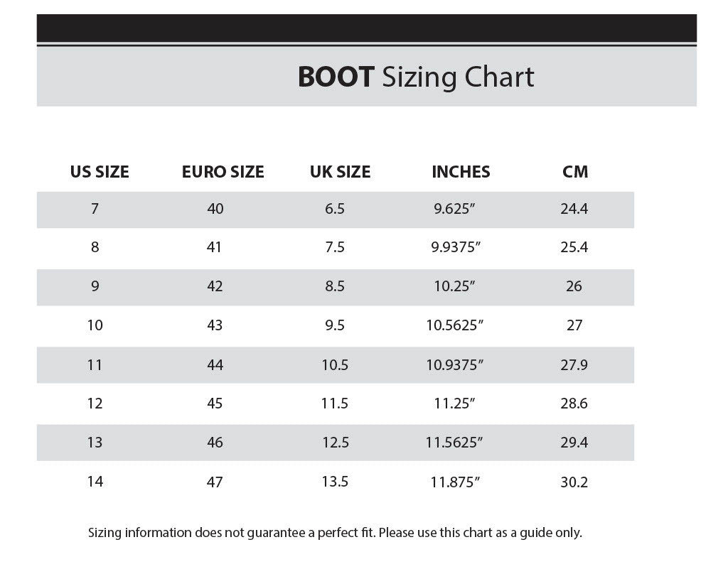Click the 10.5625″ inches value
This screenshot has width=728, height=574.
(455, 325)
